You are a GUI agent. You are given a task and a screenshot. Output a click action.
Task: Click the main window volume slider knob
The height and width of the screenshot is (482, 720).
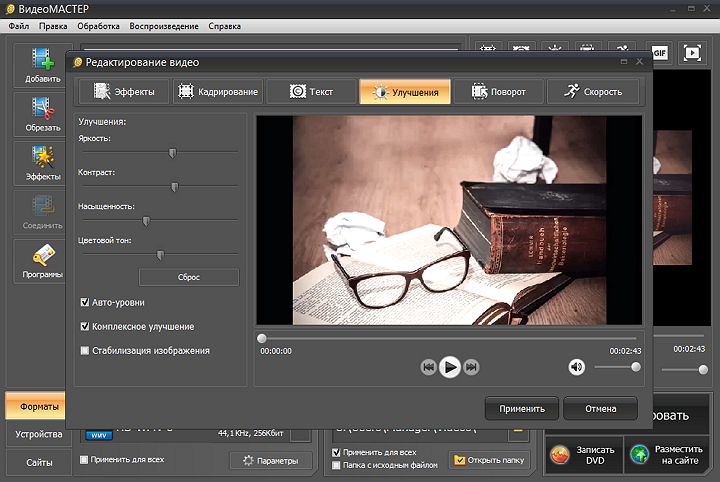click(x=703, y=370)
